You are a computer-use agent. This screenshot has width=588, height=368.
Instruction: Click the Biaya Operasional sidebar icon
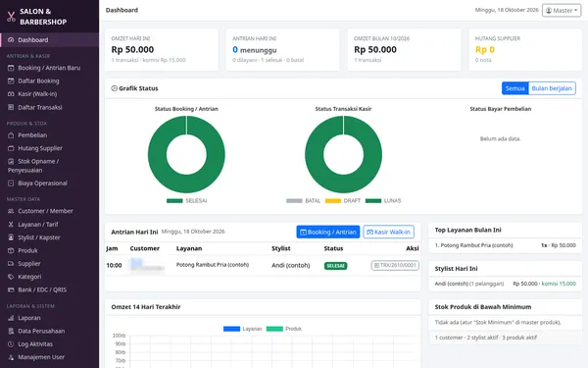pos(11,184)
